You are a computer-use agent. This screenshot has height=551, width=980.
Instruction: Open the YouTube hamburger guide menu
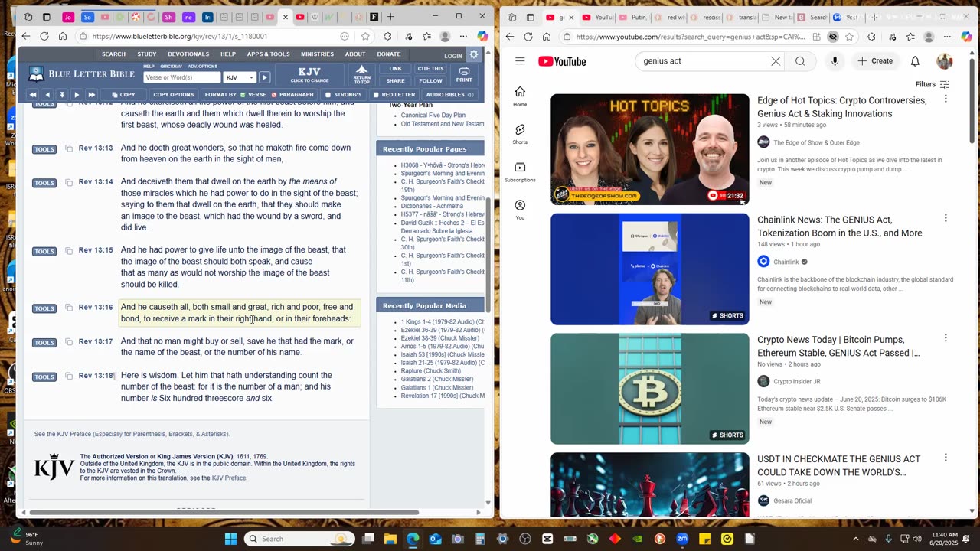[x=520, y=61]
